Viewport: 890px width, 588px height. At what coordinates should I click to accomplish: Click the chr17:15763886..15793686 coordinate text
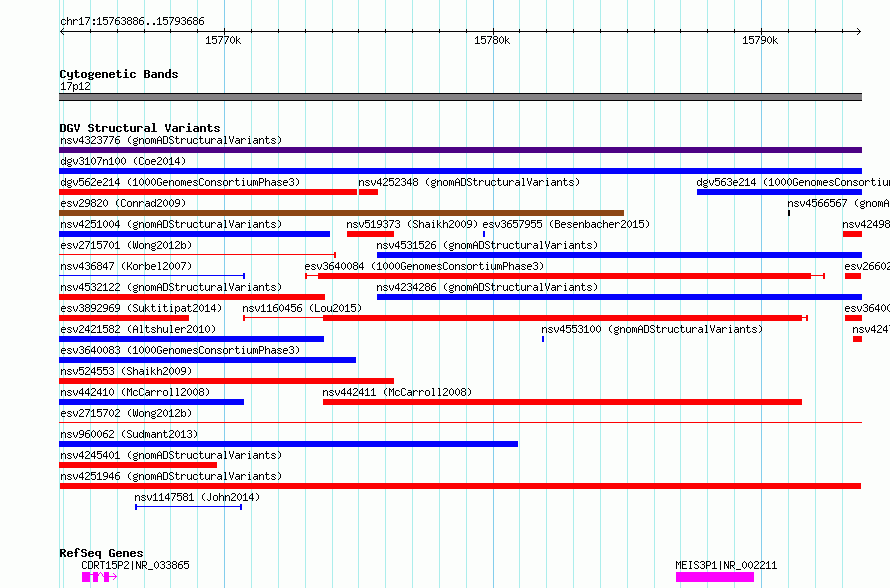point(132,22)
